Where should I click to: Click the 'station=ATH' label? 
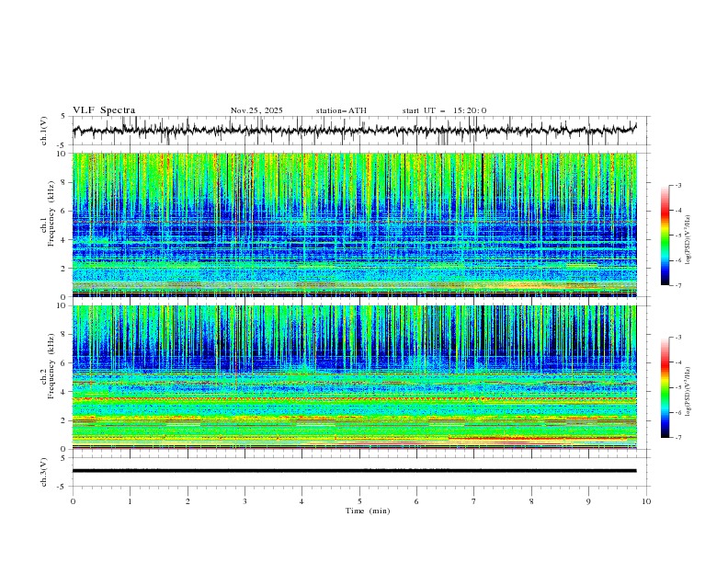tap(341, 110)
